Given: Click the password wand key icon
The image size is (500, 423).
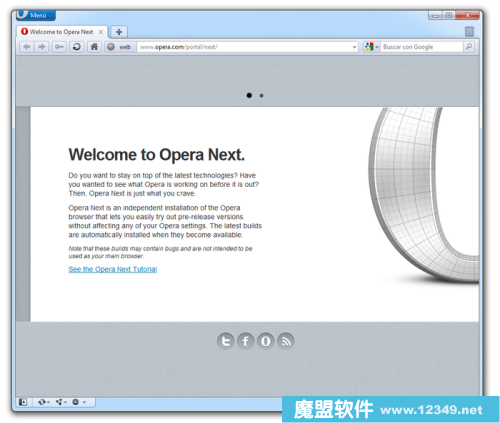Looking at the screenshot, I should 59,47.
